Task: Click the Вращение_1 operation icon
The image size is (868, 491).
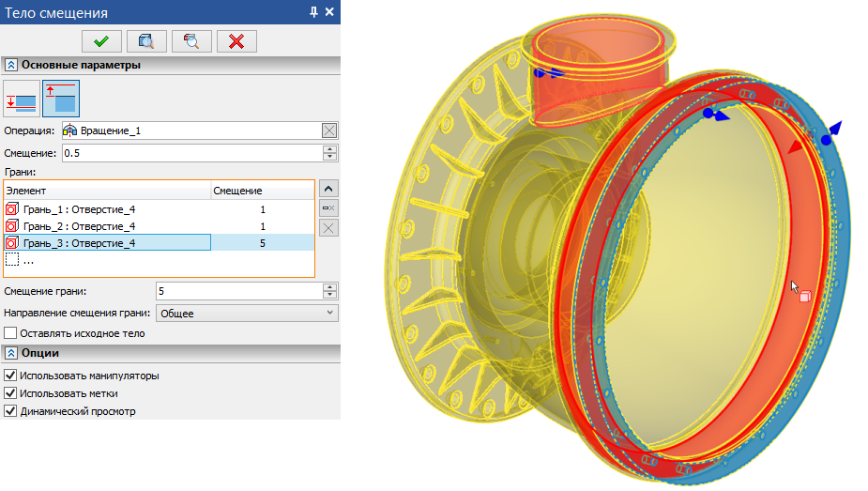Action: 69,130
